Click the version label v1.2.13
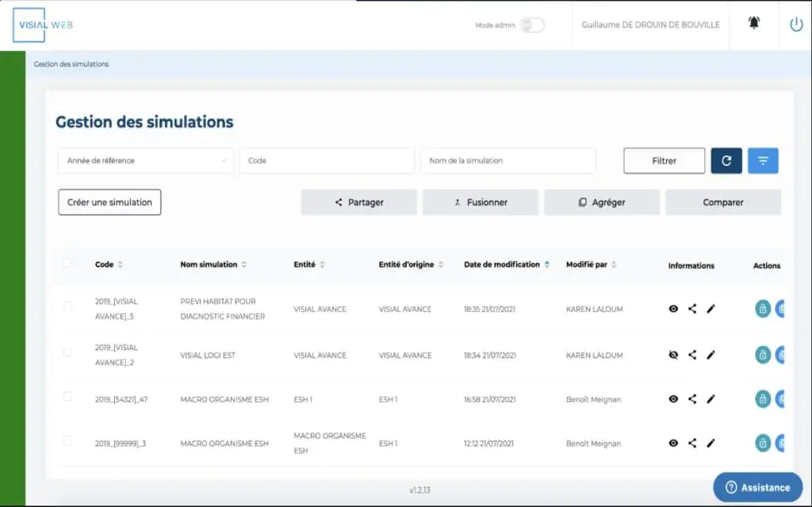812x507 pixels. click(x=419, y=490)
